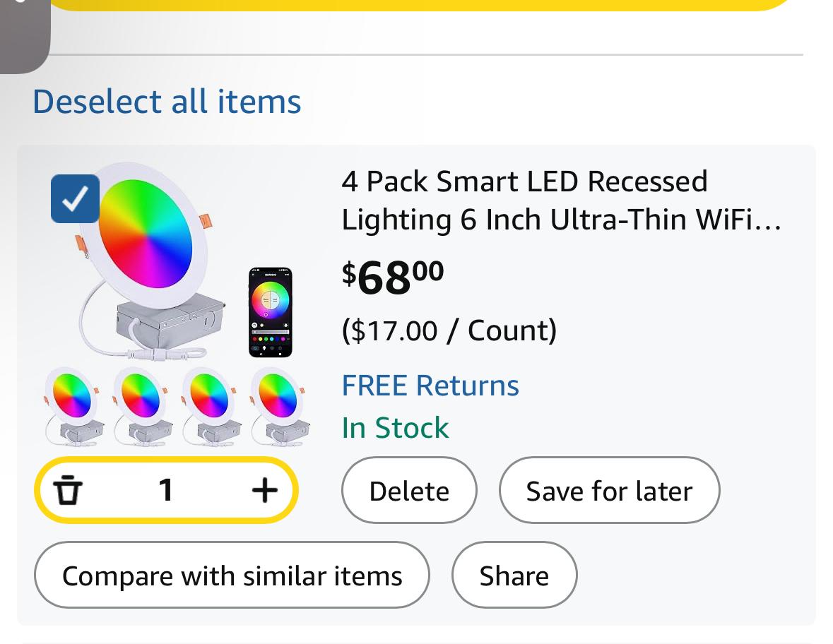Click the quantity number 1
Image resolution: width=833 pixels, height=644 pixels.
coord(166,490)
